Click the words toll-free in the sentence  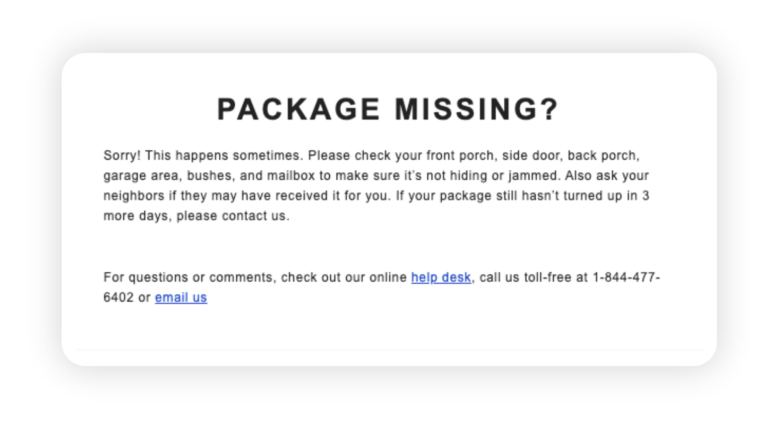tap(548, 277)
